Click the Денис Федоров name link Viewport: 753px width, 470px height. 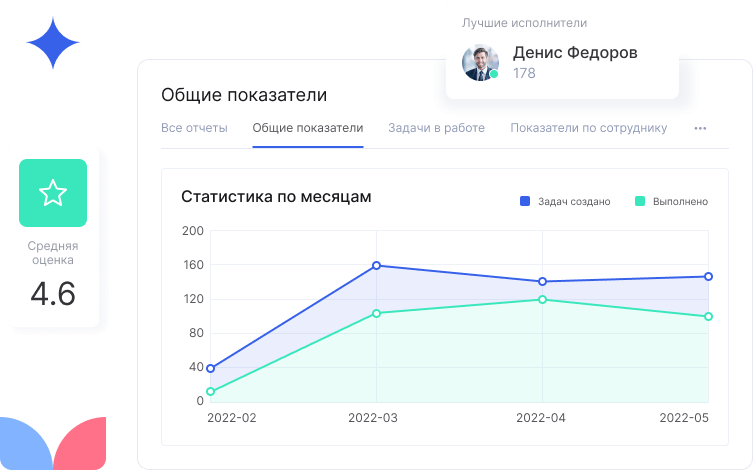(x=574, y=53)
